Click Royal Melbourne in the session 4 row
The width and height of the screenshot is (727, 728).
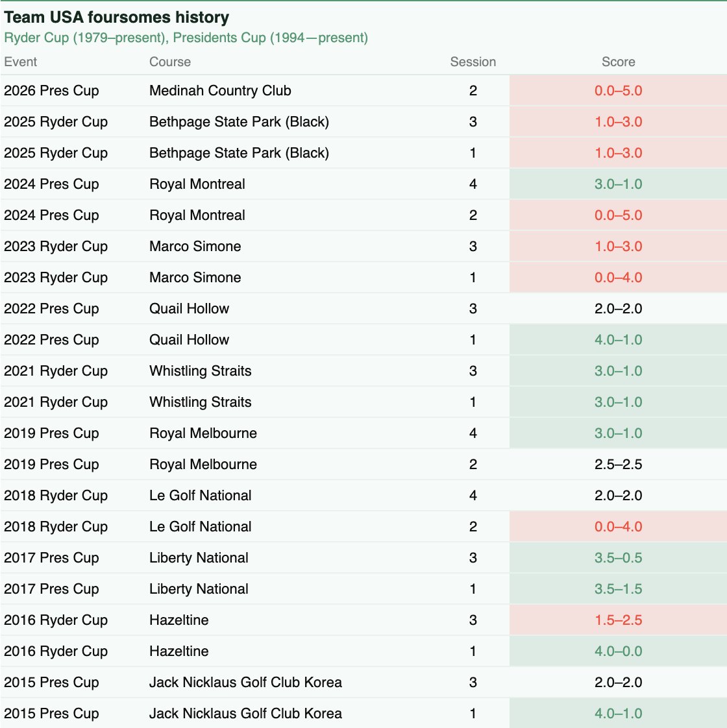203,433
